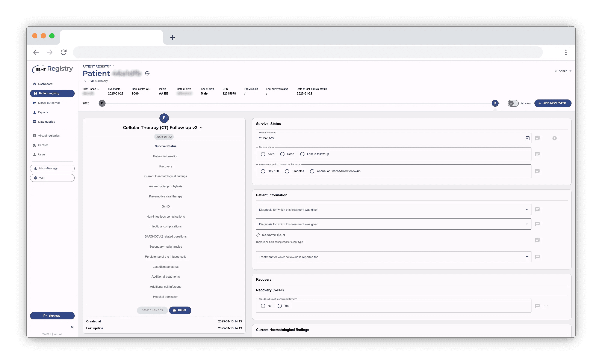This screenshot has height=364, width=602.
Task: Jump to GvHD section in form navigation
Action: pos(165,206)
